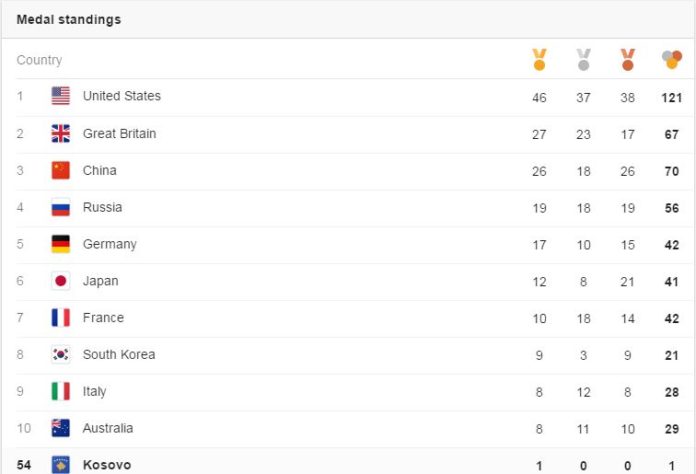The width and height of the screenshot is (696, 474).
Task: Click the bronze medal column icon
Action: [x=628, y=59]
